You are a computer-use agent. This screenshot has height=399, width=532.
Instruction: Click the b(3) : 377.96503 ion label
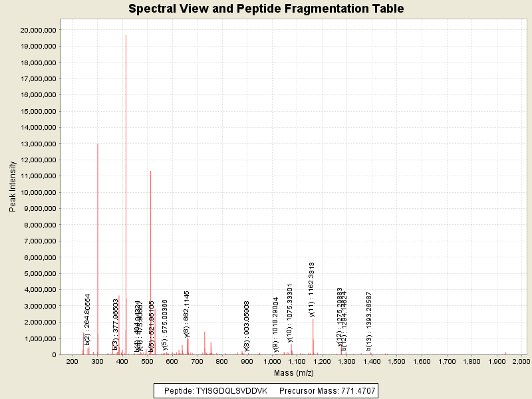pyautogui.click(x=115, y=325)
